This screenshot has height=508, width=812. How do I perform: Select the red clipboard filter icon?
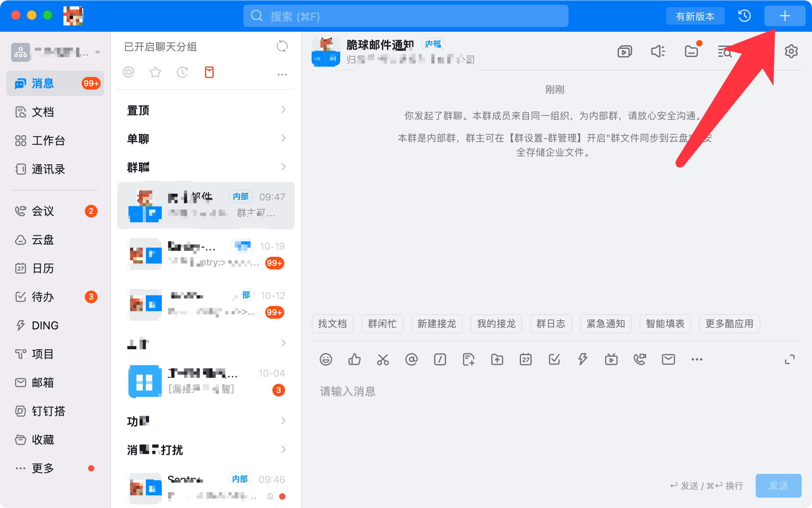[x=209, y=72]
